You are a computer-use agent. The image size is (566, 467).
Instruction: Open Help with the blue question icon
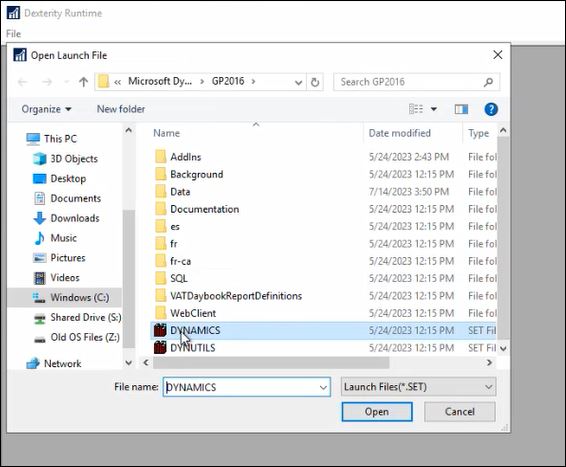[491, 109]
